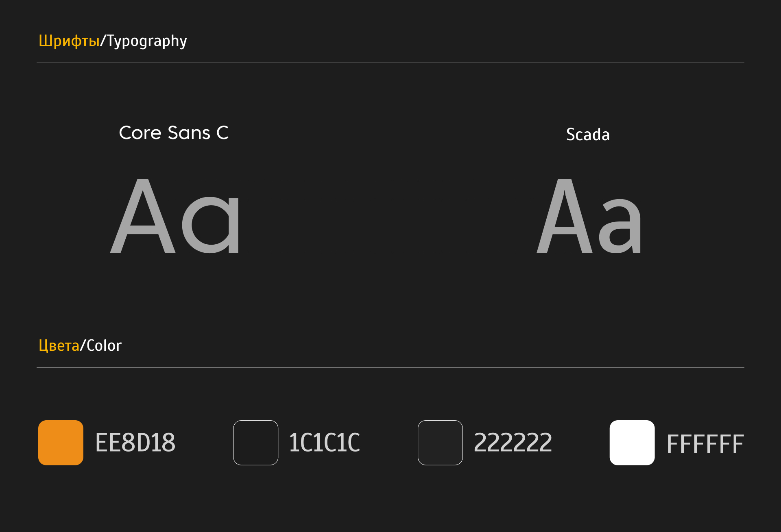781x532 pixels.
Task: Click the orange Шрифты heading word
Action: (69, 41)
